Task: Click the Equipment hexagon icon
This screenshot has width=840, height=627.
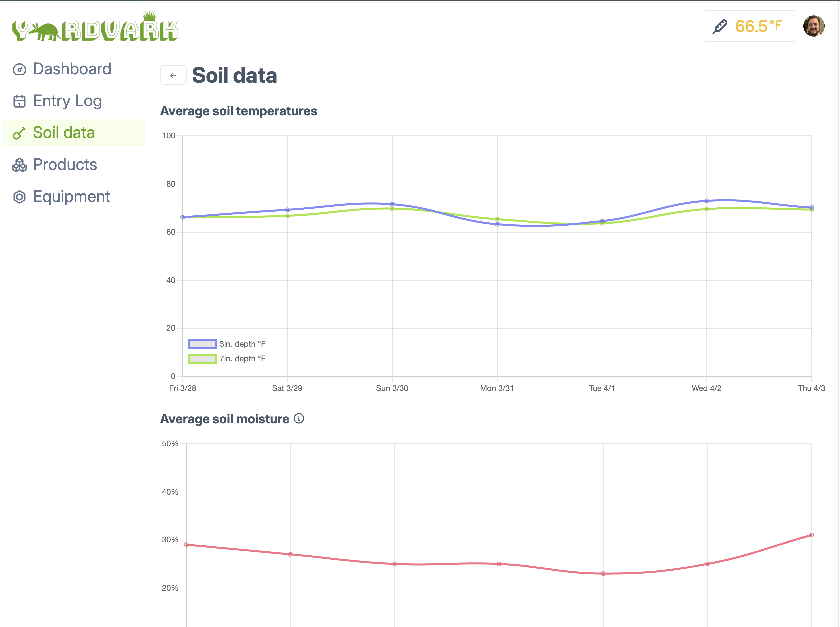Action: click(19, 197)
